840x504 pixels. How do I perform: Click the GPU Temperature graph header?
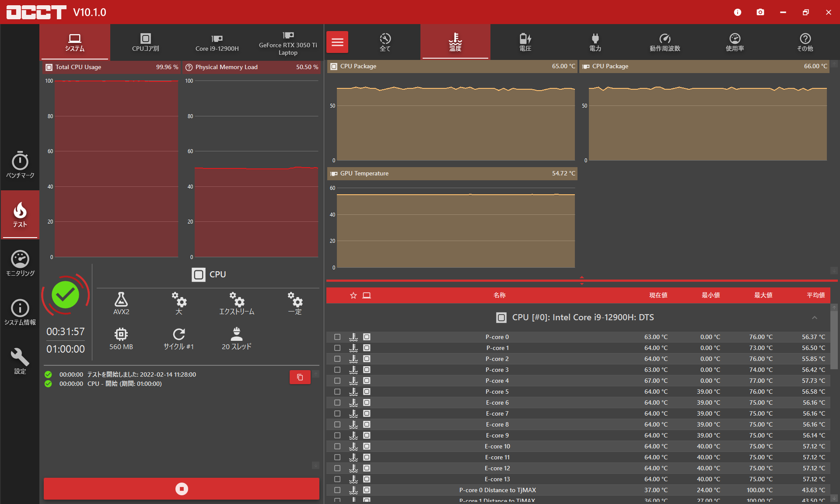point(452,173)
